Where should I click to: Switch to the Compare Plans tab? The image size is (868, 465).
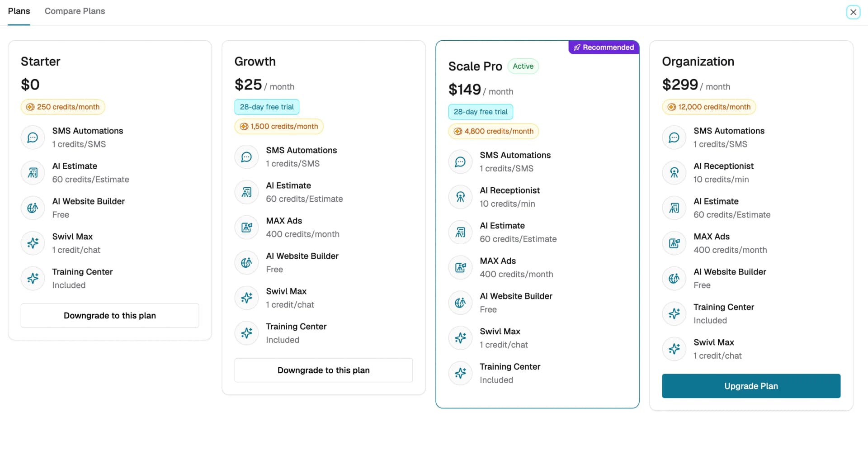point(75,11)
